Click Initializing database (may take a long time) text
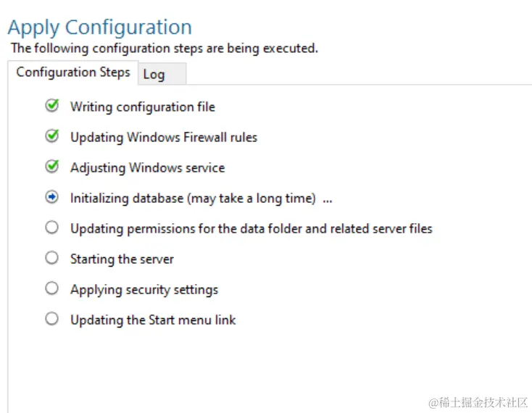 point(193,199)
